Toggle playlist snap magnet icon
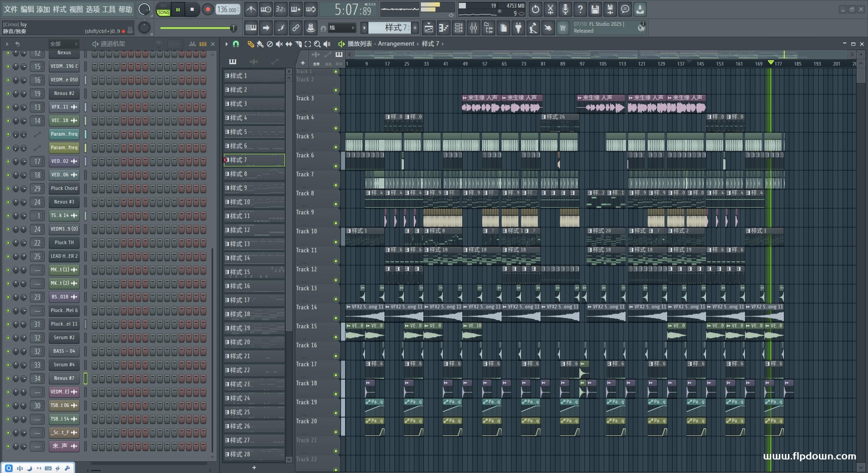This screenshot has height=473, width=868. tap(236, 44)
